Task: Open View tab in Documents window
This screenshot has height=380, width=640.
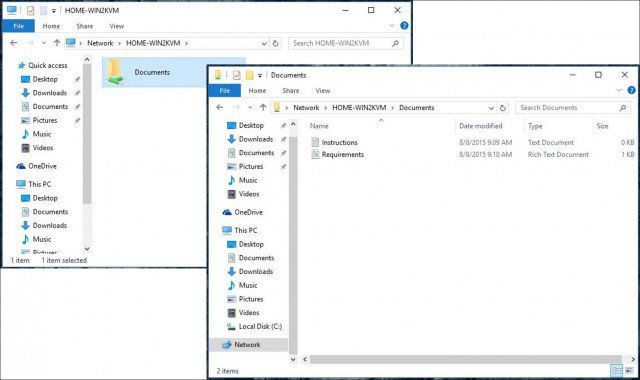Action: point(322,91)
